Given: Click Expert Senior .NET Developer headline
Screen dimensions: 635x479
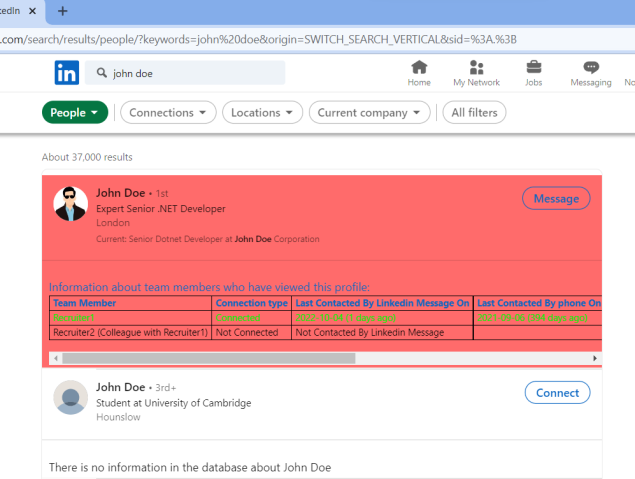Looking at the screenshot, I should click(x=161, y=209).
